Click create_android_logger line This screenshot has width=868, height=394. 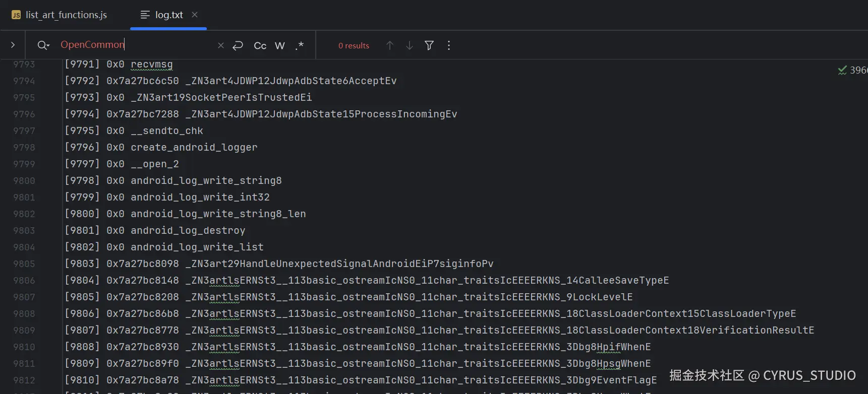tap(161, 147)
